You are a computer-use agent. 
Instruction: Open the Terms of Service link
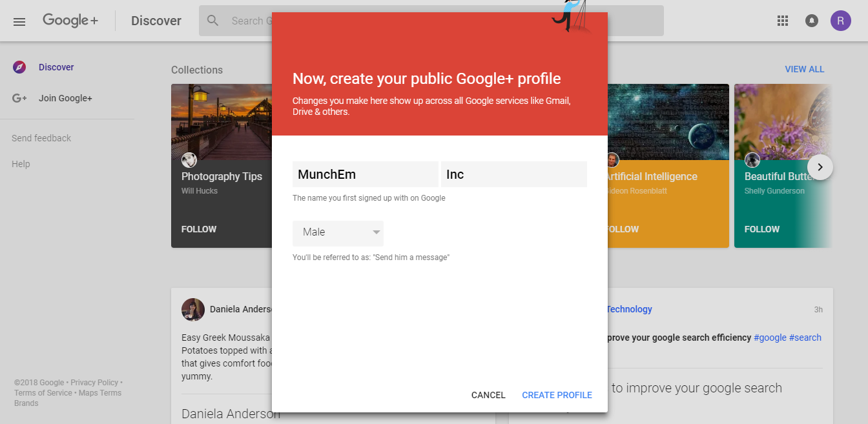click(43, 393)
